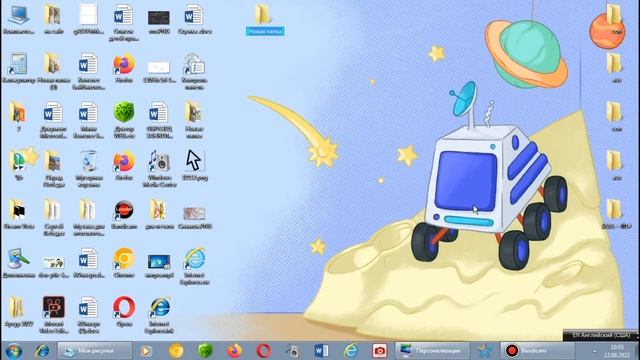Select the Opera shortcut on the desktop

click(124, 311)
